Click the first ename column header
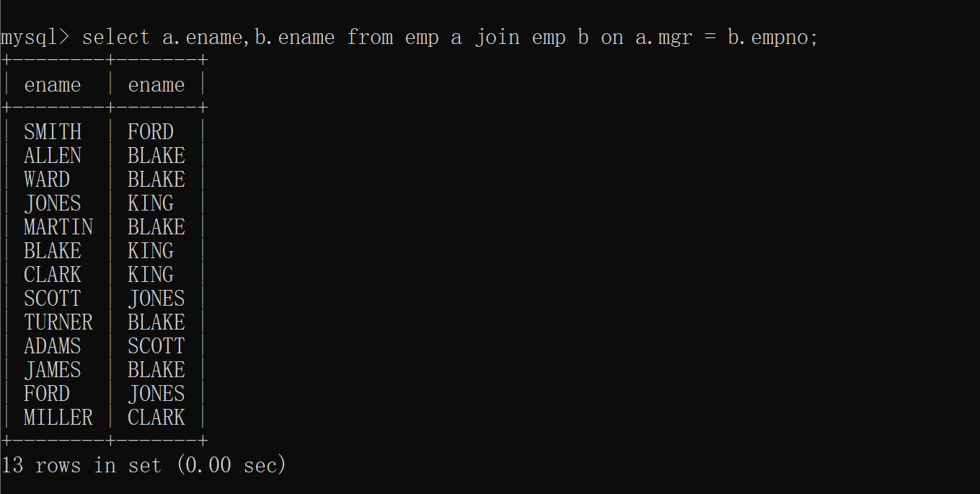Viewport: 980px width, 494px height. click(52, 85)
